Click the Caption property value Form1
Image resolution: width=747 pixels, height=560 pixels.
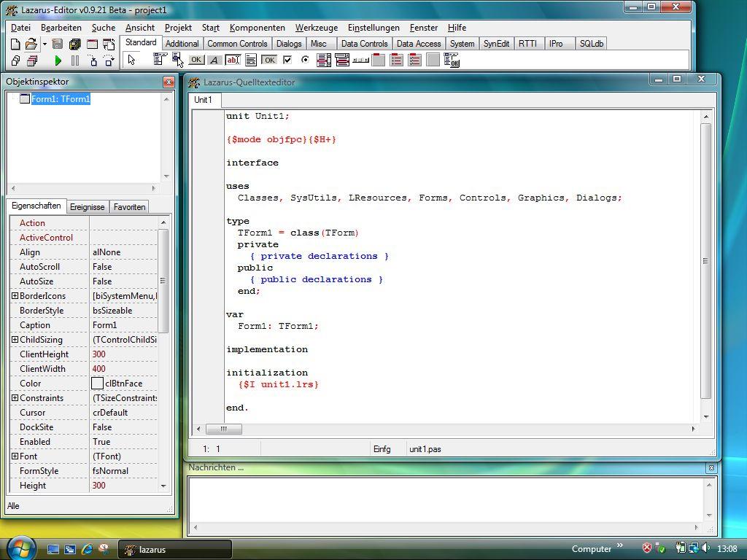tap(123, 324)
